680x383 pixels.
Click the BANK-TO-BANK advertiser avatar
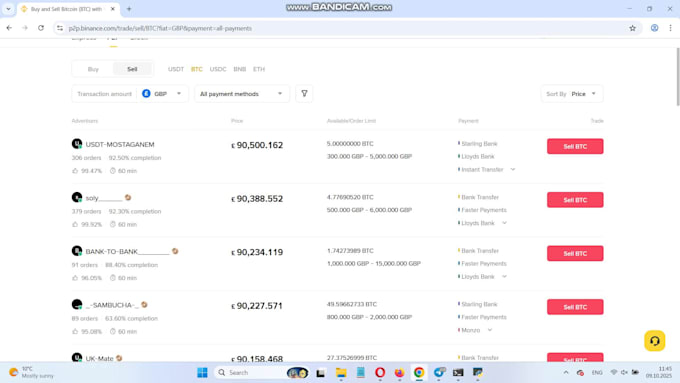[77, 251]
